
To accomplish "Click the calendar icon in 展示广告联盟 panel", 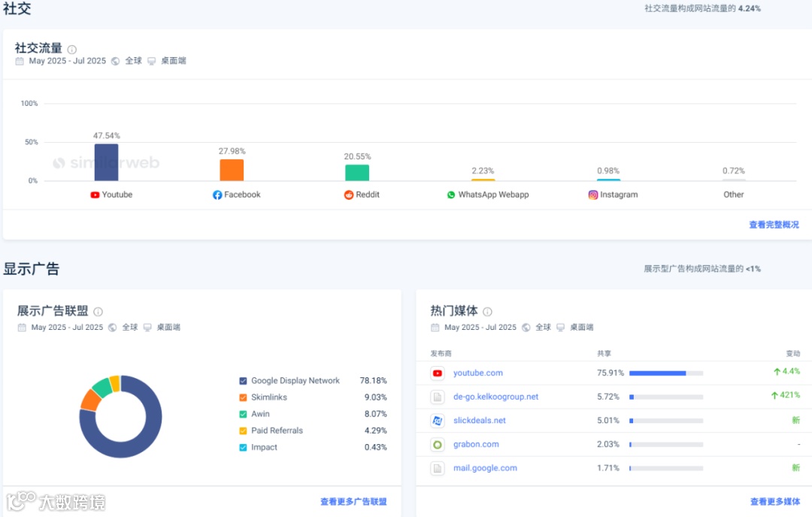I will (22, 328).
